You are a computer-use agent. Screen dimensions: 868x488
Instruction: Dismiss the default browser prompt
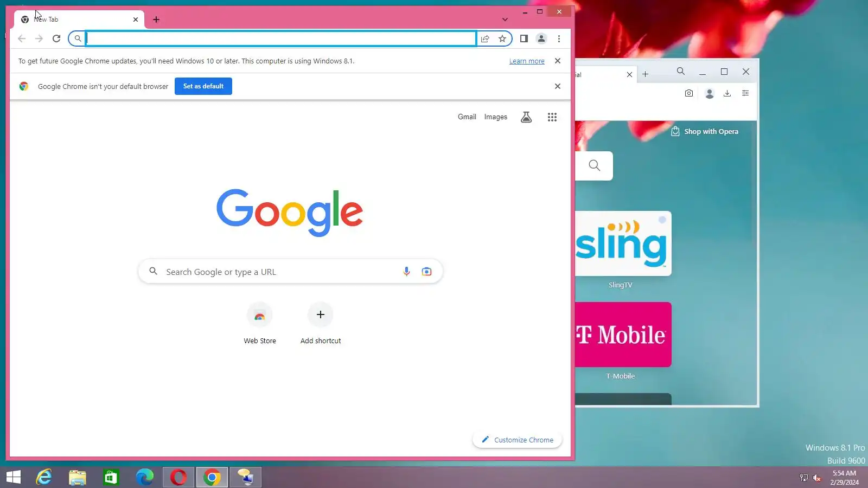tap(558, 86)
